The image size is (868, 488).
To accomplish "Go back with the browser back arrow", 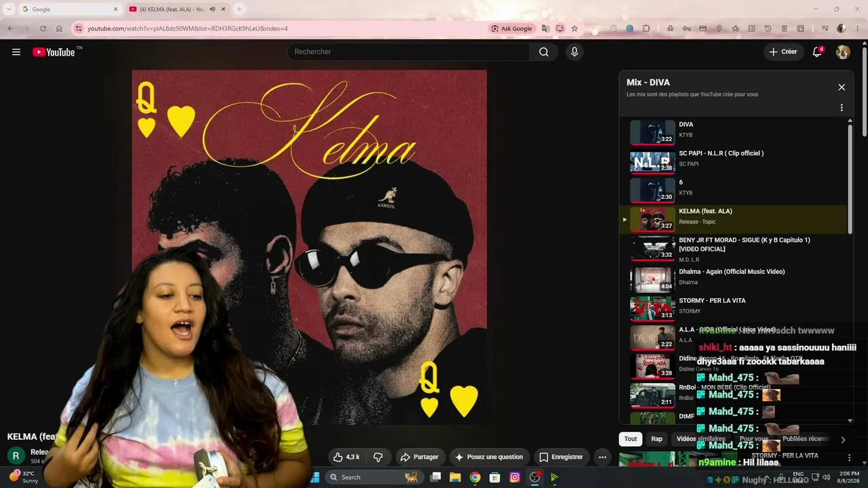I will coord(10,28).
